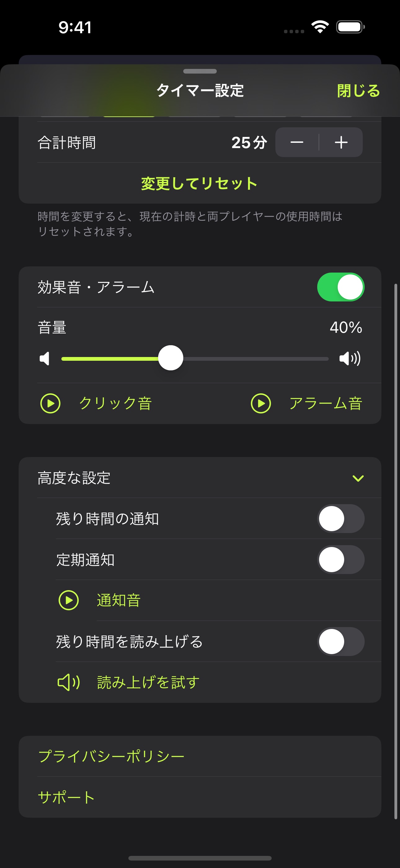Play the 通知音 preview icon

pos(69,600)
